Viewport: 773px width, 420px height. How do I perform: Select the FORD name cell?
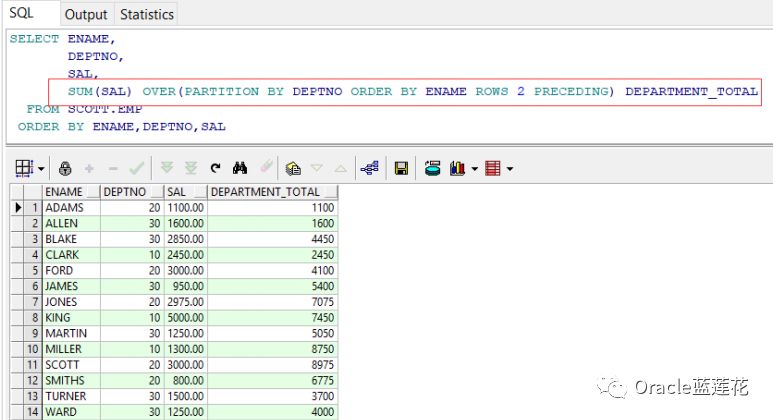[71, 271]
